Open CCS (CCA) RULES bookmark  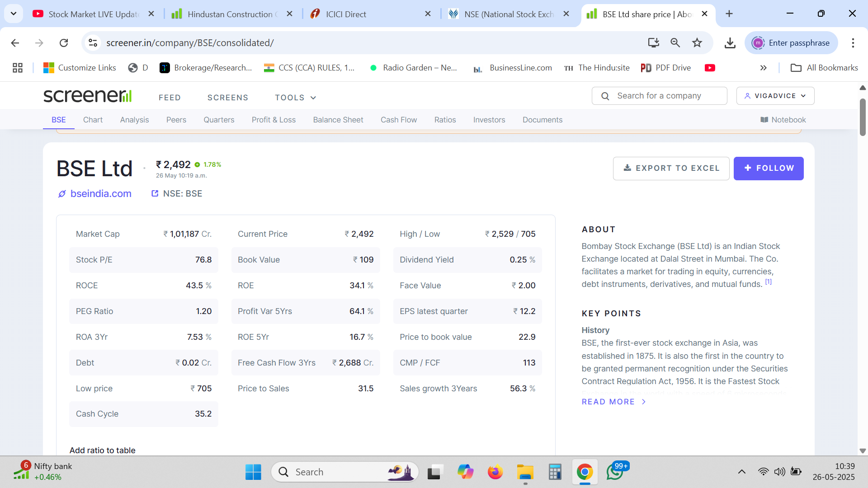click(309, 68)
